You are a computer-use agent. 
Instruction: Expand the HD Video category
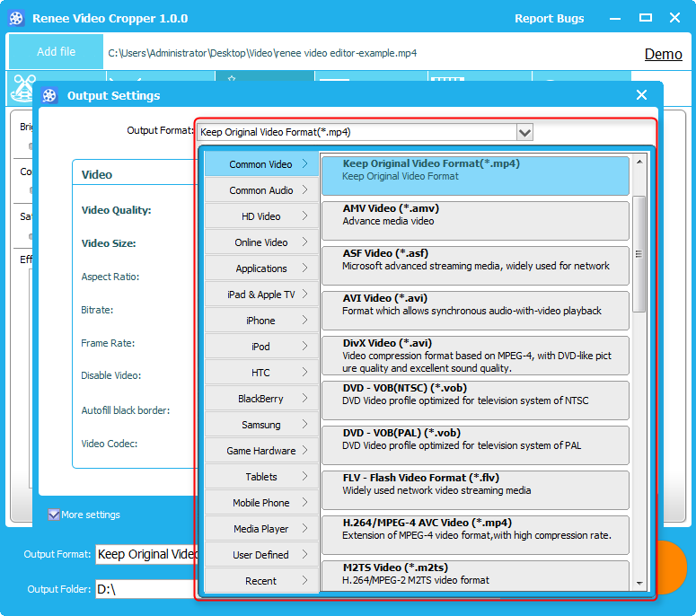pos(261,216)
